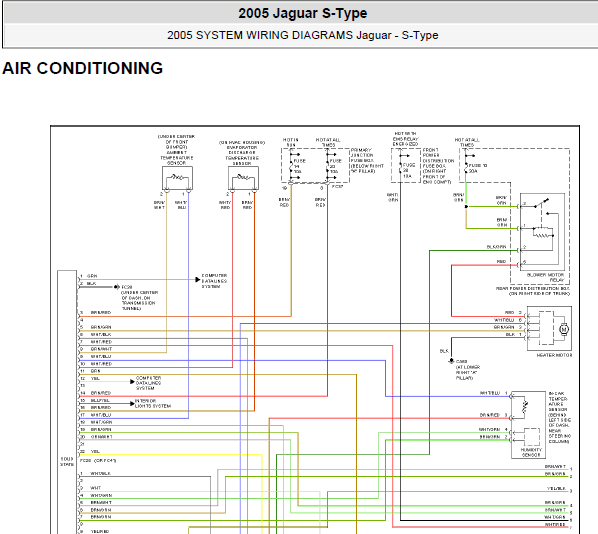Click the blower motor relay coil symbol
The image size is (598, 534).
click(542, 233)
